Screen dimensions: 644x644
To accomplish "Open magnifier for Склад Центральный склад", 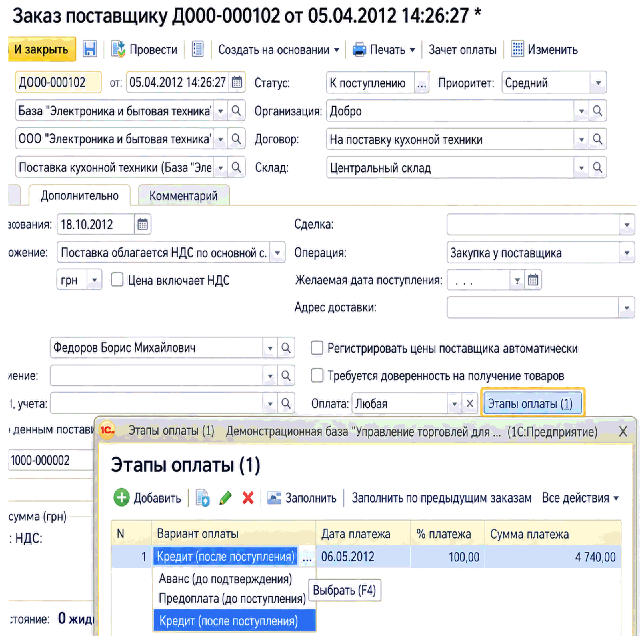I will coord(597,167).
